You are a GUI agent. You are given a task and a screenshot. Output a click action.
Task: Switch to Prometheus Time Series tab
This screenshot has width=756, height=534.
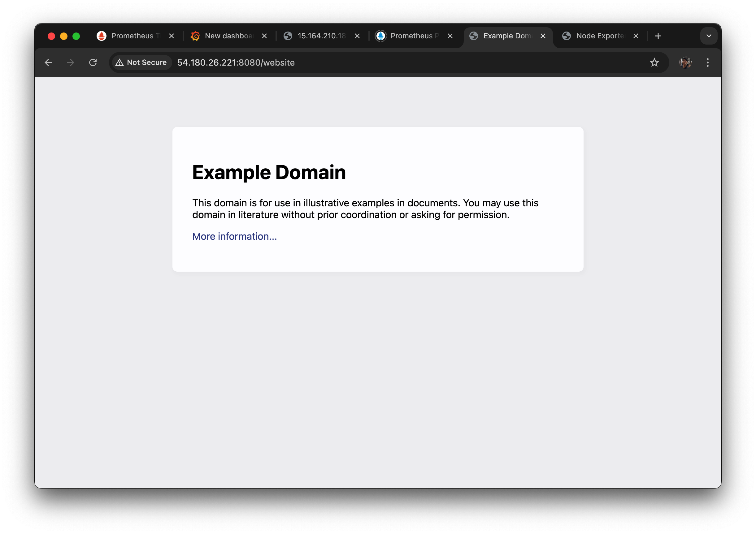[x=132, y=36]
